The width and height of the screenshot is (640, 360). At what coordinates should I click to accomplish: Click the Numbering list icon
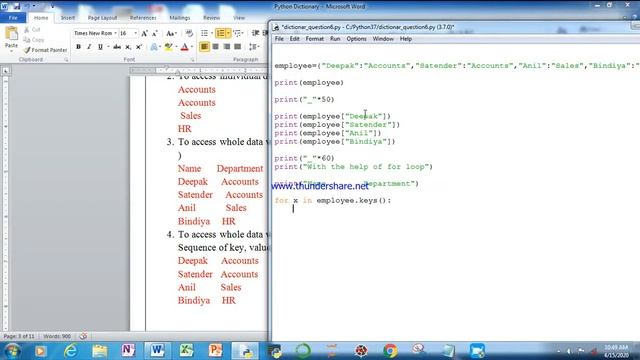(x=220, y=33)
